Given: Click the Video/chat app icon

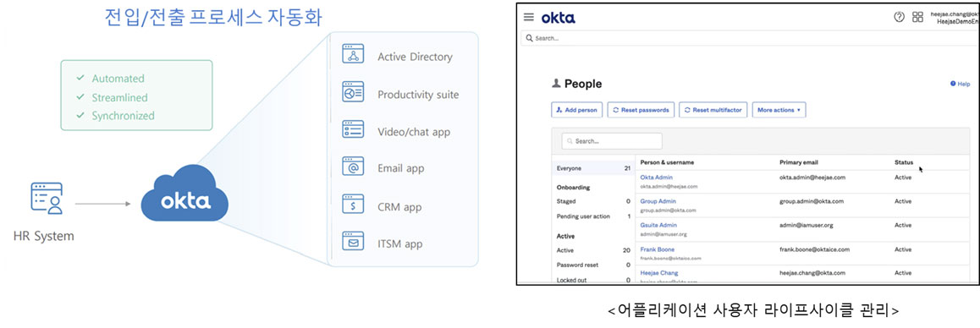Looking at the screenshot, I should (x=353, y=129).
